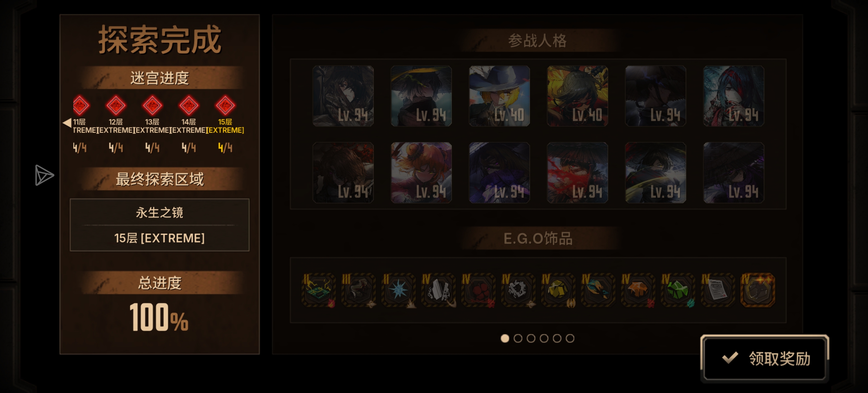Switch to the last page indicator dot
This screenshot has width=868, height=393.
(x=570, y=338)
